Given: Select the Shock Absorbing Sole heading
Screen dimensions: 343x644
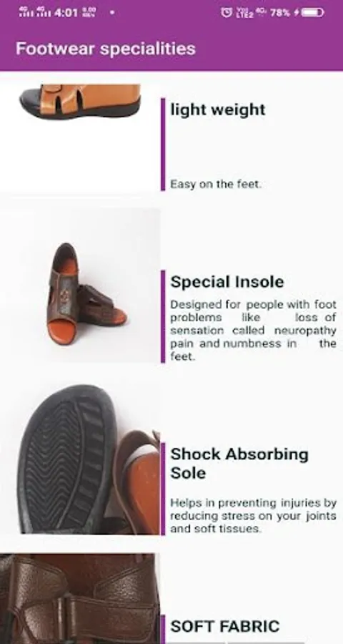Looking at the screenshot, I should [x=239, y=463].
